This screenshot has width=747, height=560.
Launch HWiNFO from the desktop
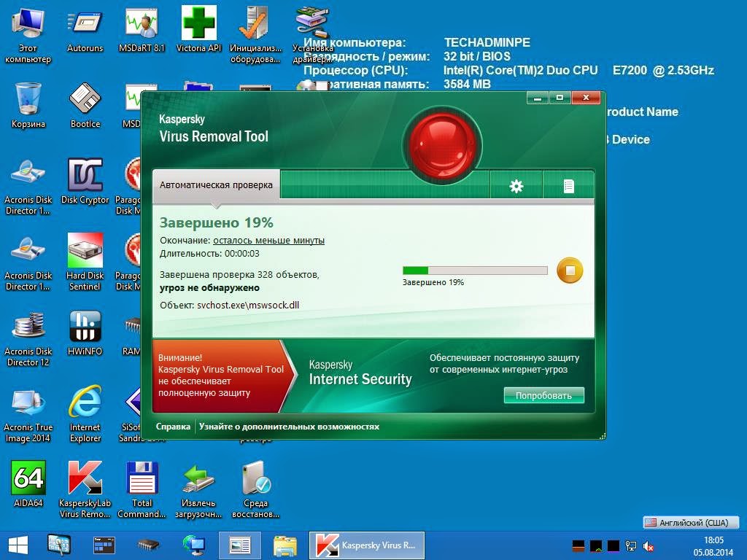click(x=85, y=333)
